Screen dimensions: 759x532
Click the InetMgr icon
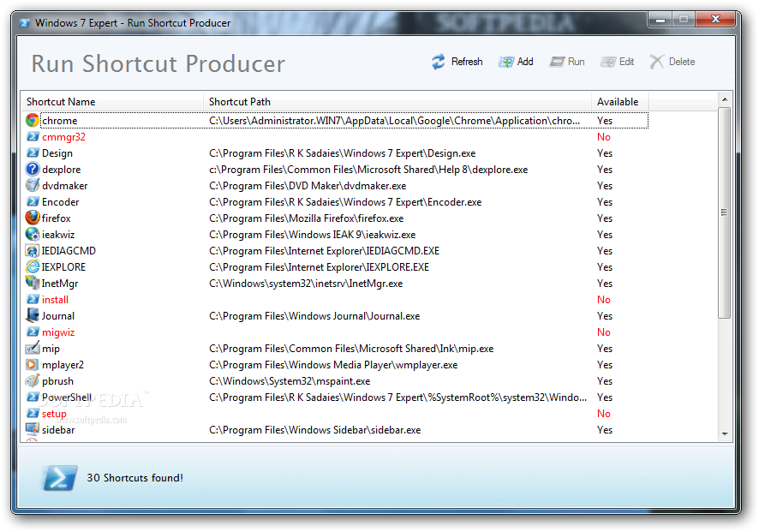33,283
